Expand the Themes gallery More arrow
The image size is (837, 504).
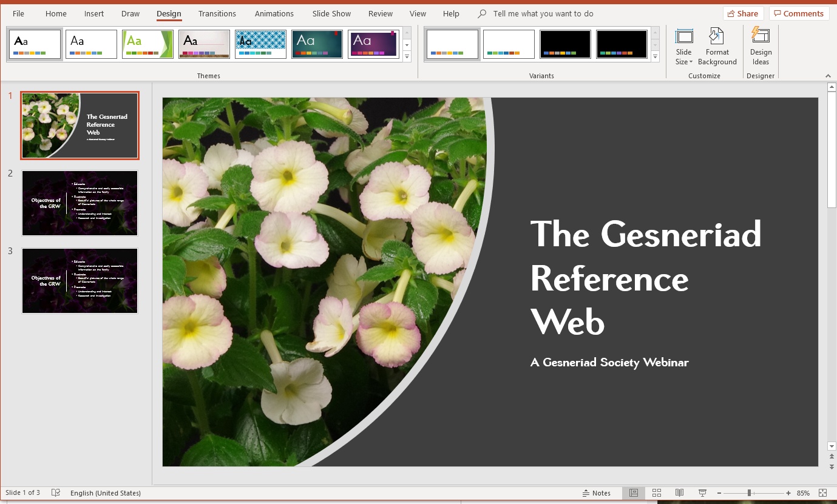click(407, 56)
